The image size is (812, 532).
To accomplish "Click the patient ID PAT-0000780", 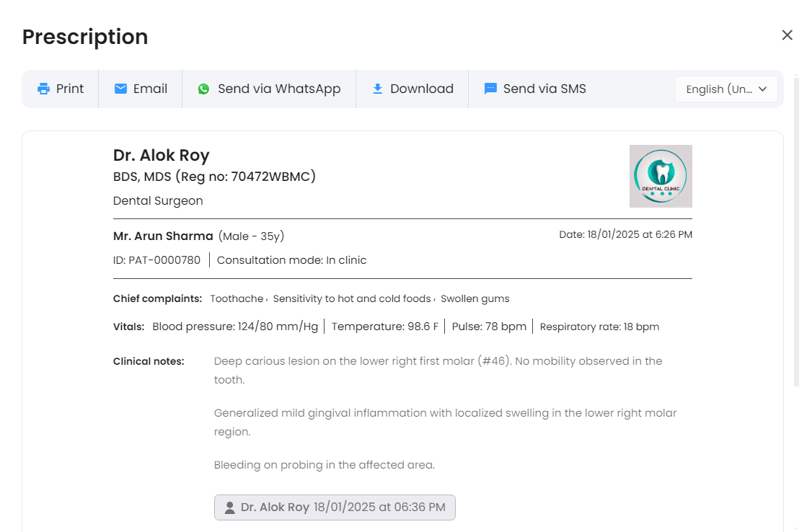I will (x=156, y=260).
